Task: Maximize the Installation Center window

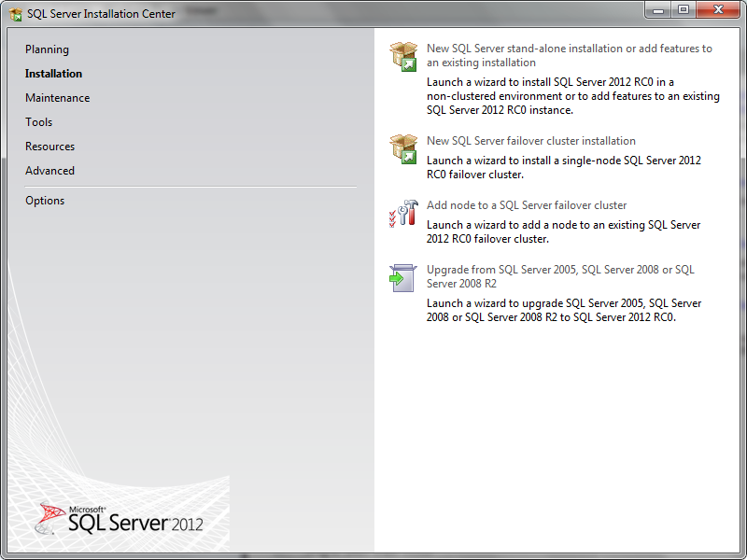Action: (x=684, y=10)
